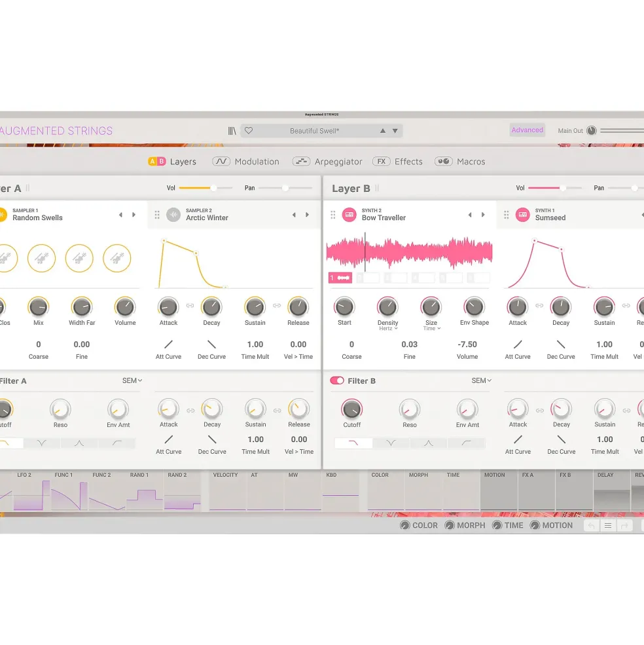Select next Random Swells sample arrow
Viewport: 644px width, 645px height.
pos(134,215)
